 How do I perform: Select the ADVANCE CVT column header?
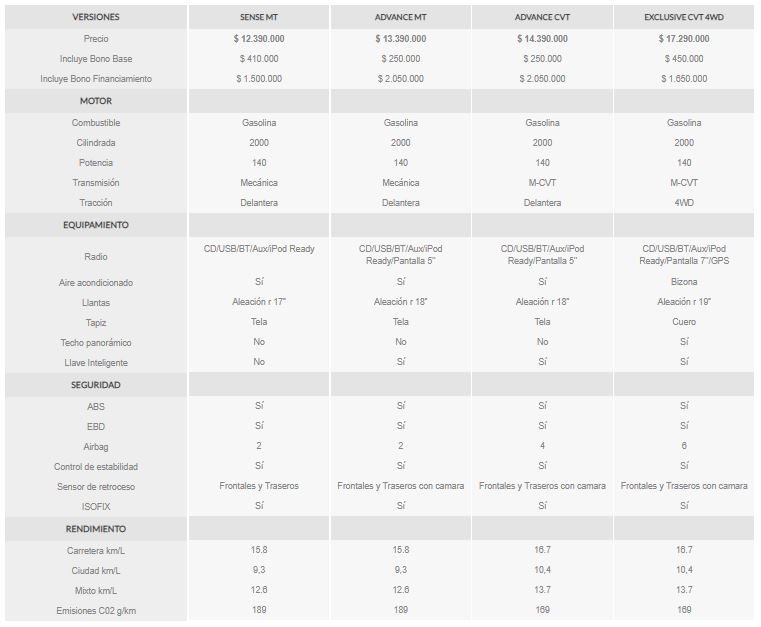point(542,17)
